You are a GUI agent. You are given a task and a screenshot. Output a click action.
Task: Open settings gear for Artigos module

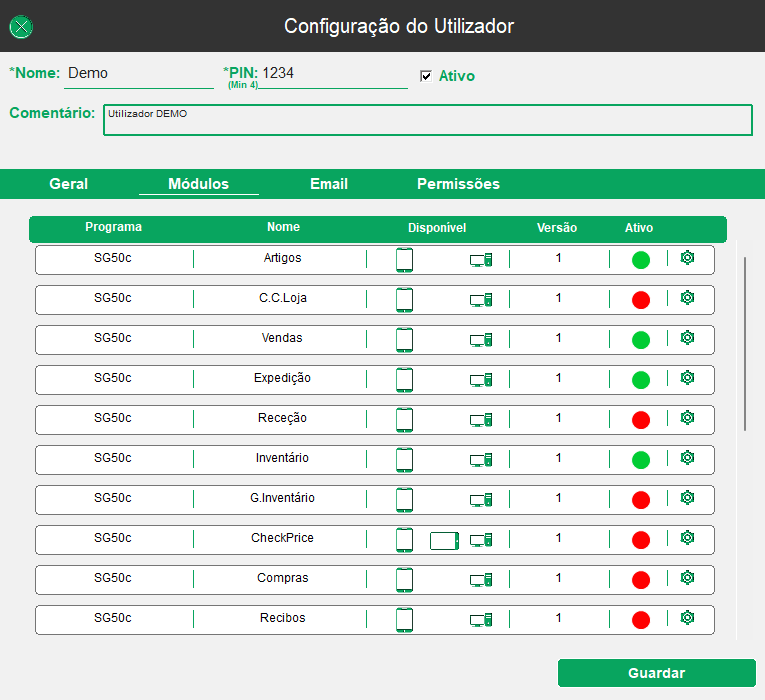(x=687, y=258)
